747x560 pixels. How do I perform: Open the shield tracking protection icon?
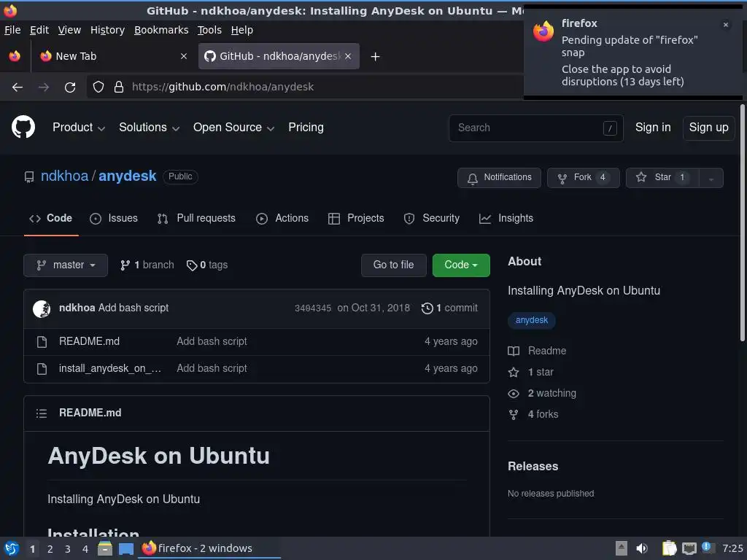[x=98, y=87]
